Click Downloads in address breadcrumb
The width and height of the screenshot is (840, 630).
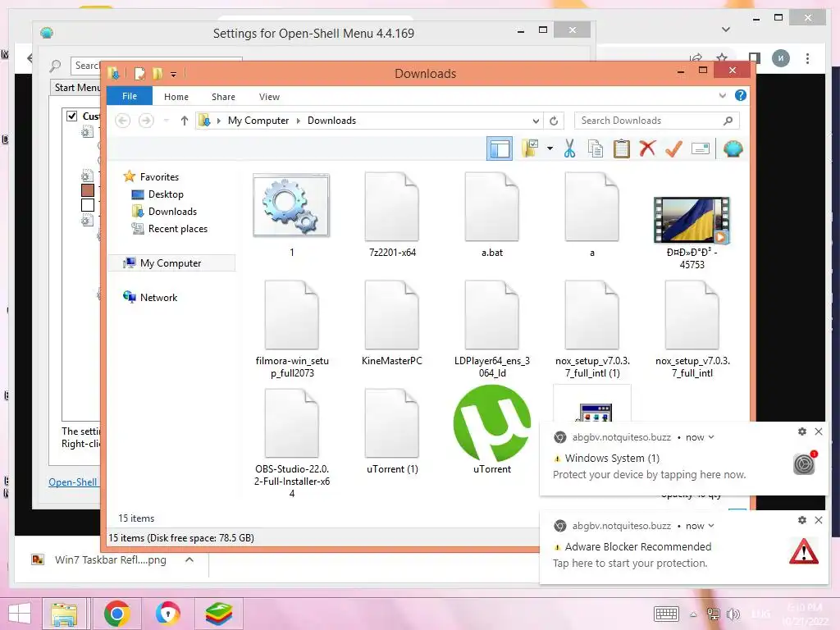coord(331,121)
